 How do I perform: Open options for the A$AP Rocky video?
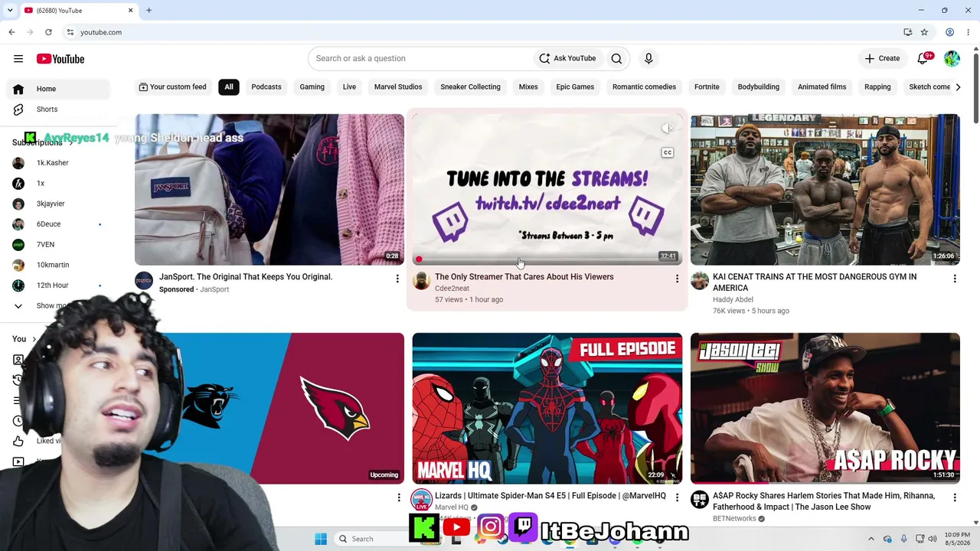pos(955,497)
